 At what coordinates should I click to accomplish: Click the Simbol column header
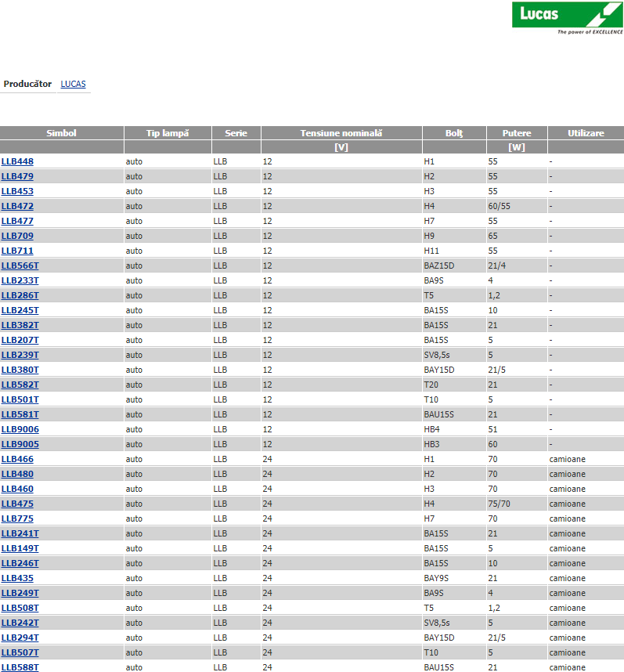(62, 133)
